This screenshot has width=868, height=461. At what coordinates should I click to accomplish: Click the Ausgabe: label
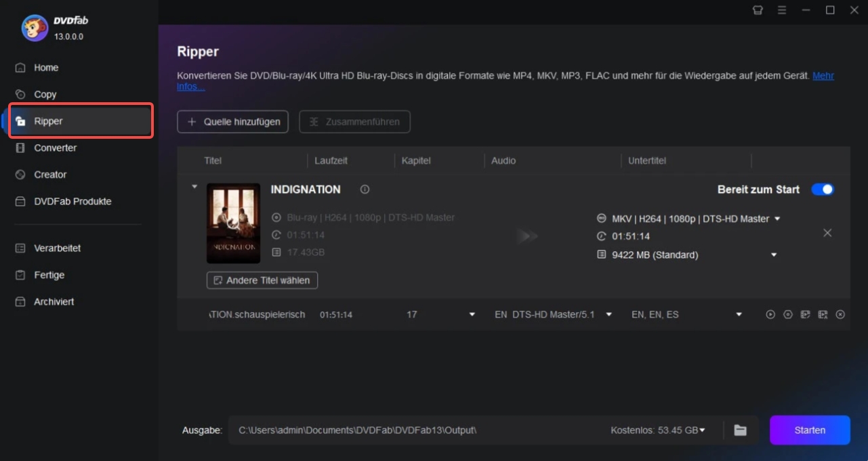[202, 431]
